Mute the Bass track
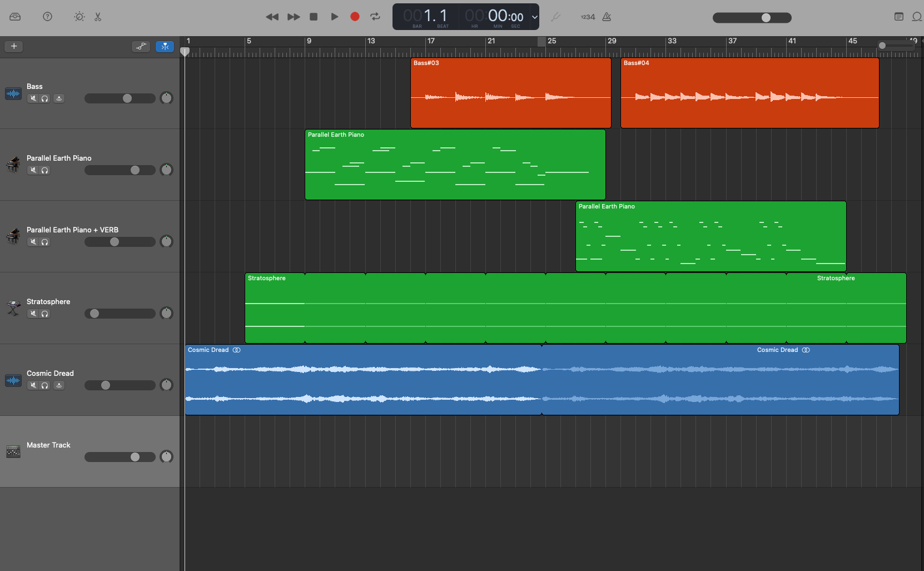 (33, 98)
